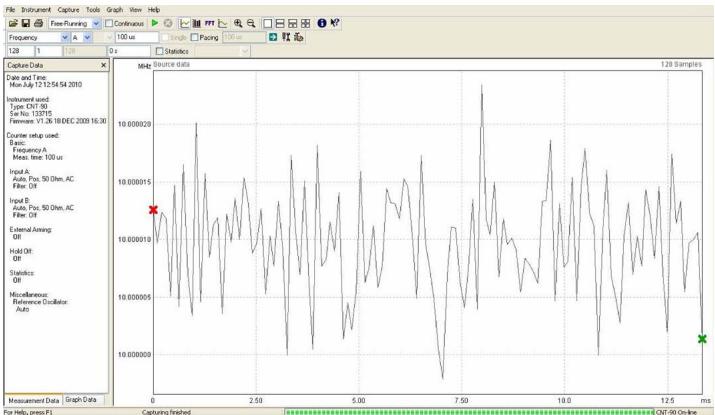Image resolution: width=715 pixels, height=415 pixels.
Task: Open the Instrument menu
Action: [36, 10]
